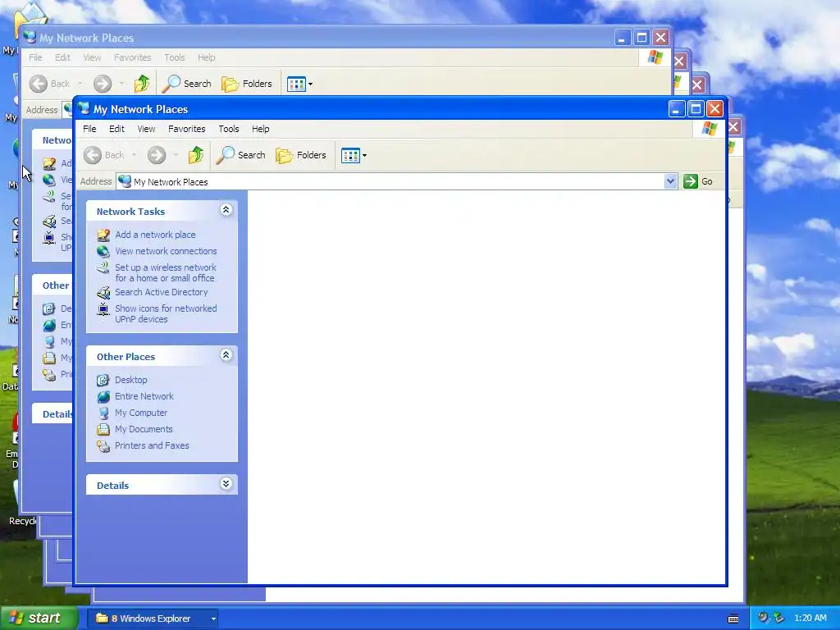Open Help menu in background window
Image resolution: width=840 pixels, height=630 pixels.
(206, 57)
